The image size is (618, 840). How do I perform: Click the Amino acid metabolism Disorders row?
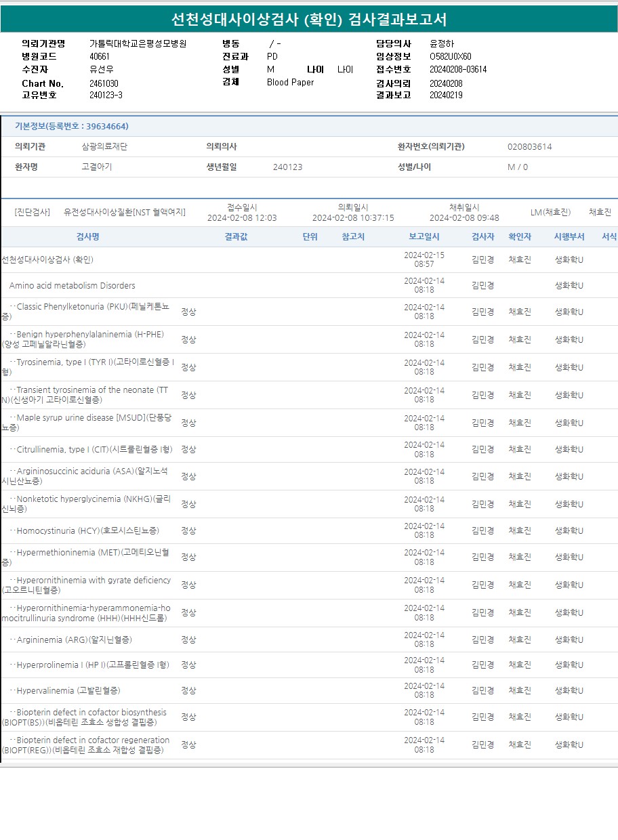[x=73, y=286]
